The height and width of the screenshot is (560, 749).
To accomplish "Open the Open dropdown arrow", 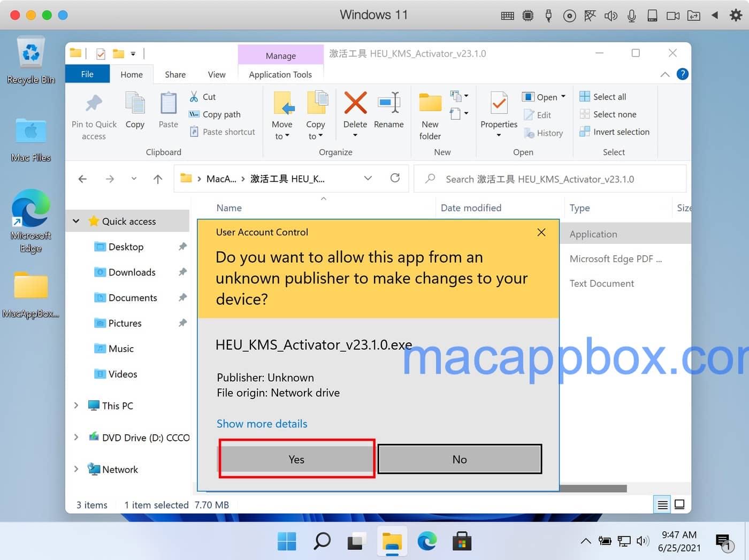I will [563, 97].
